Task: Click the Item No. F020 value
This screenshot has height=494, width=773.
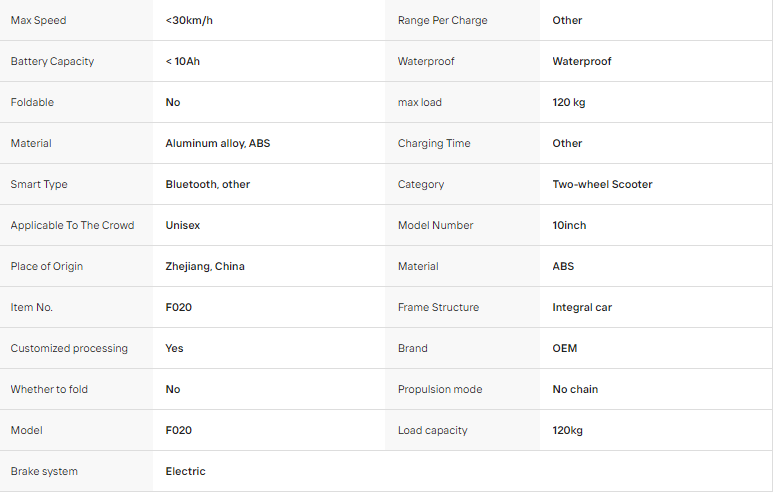Action: click(x=178, y=307)
